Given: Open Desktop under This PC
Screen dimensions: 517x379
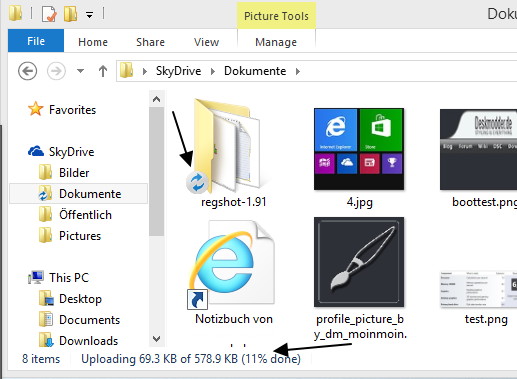Looking at the screenshot, I should (80, 299).
